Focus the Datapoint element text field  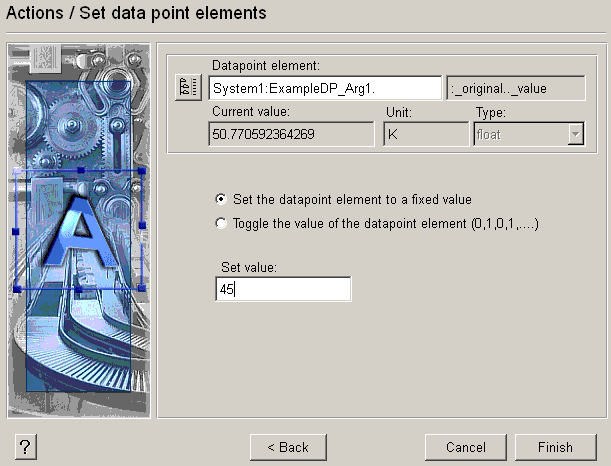(324, 88)
